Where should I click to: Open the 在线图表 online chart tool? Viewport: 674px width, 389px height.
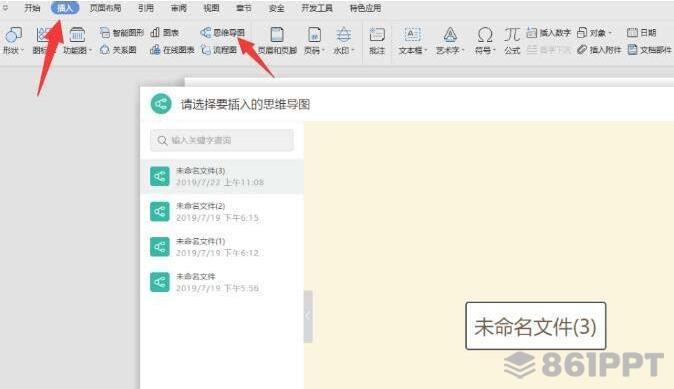[x=172, y=50]
